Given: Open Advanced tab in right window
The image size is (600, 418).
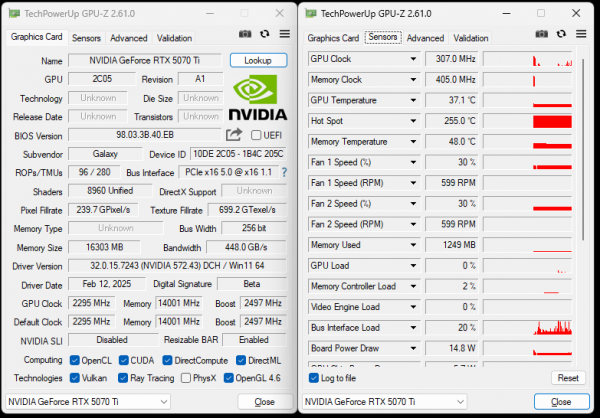Looking at the screenshot, I should tap(425, 38).
